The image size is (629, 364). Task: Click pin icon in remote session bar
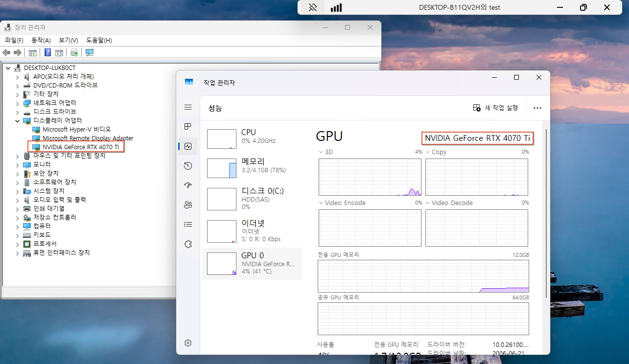(313, 7)
